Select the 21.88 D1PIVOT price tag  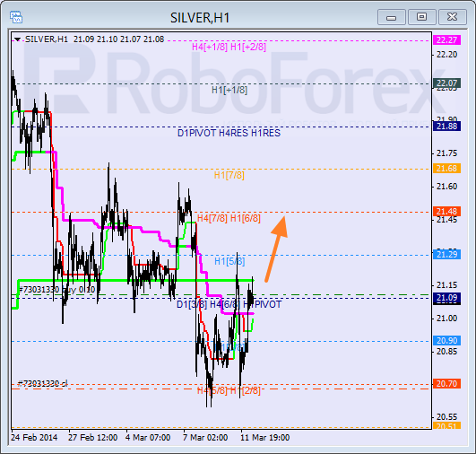coord(446,127)
